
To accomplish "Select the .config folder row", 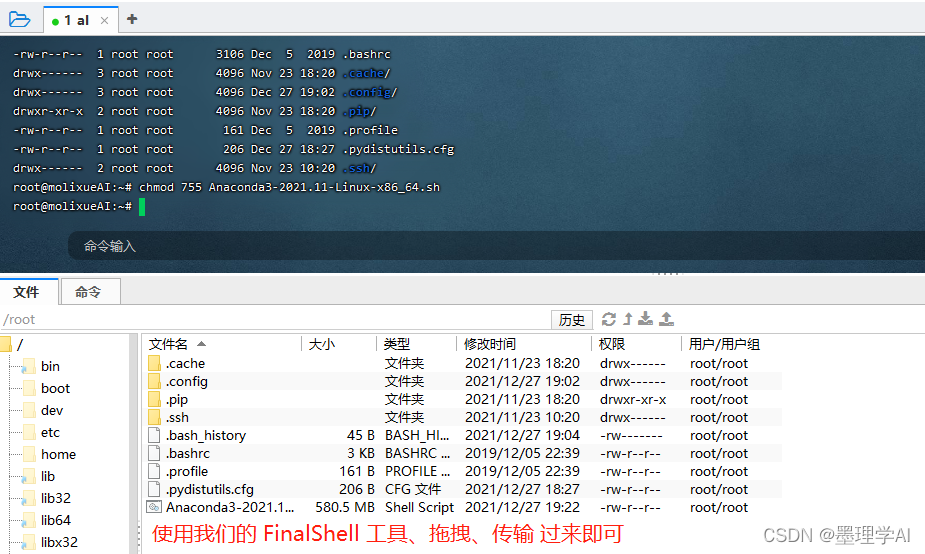I will point(463,381).
